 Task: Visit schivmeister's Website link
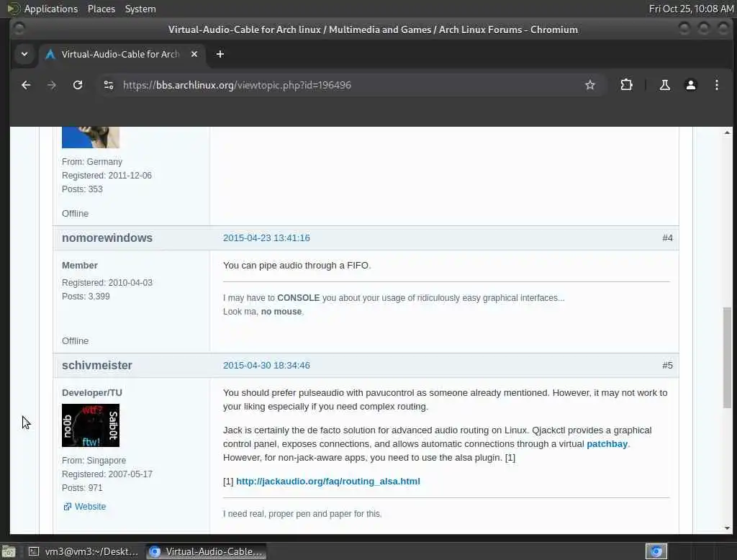90,507
